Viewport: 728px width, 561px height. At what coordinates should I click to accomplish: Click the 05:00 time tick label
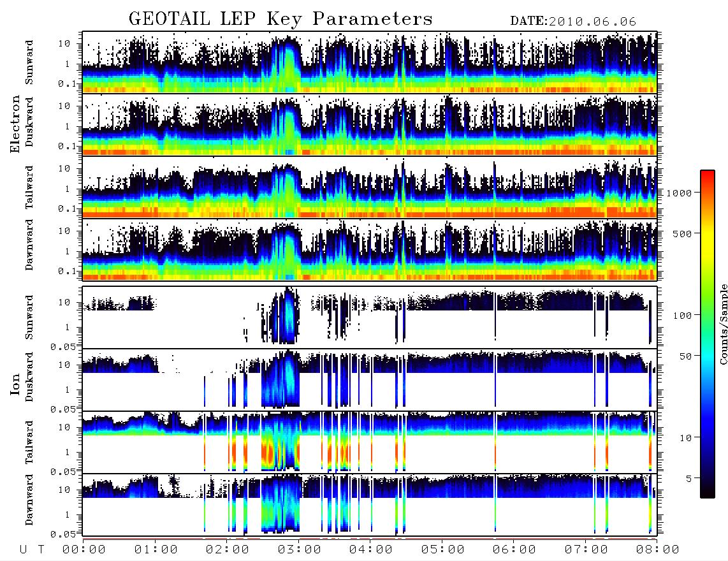point(443,550)
